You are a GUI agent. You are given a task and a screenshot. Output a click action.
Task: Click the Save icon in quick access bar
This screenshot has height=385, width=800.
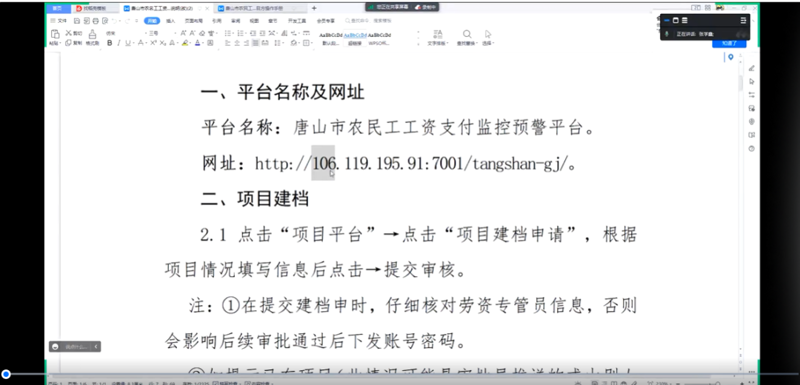(77, 21)
